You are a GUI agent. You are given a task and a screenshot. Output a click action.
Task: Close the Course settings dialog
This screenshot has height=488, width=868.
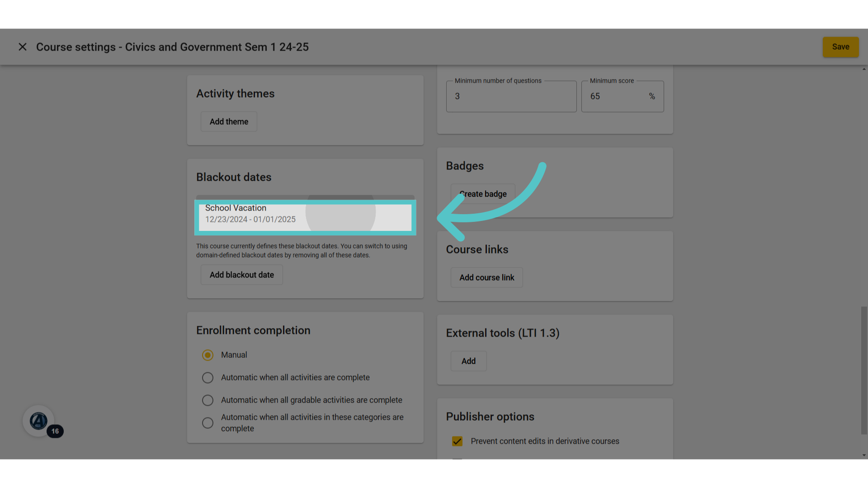click(23, 47)
